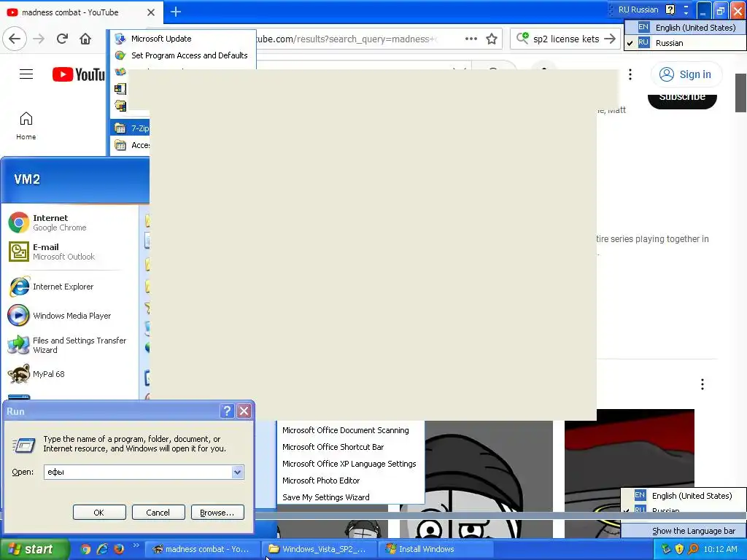This screenshot has height=560, width=747.
Task: Open a new browser tab with plus icon
Action: (x=175, y=12)
